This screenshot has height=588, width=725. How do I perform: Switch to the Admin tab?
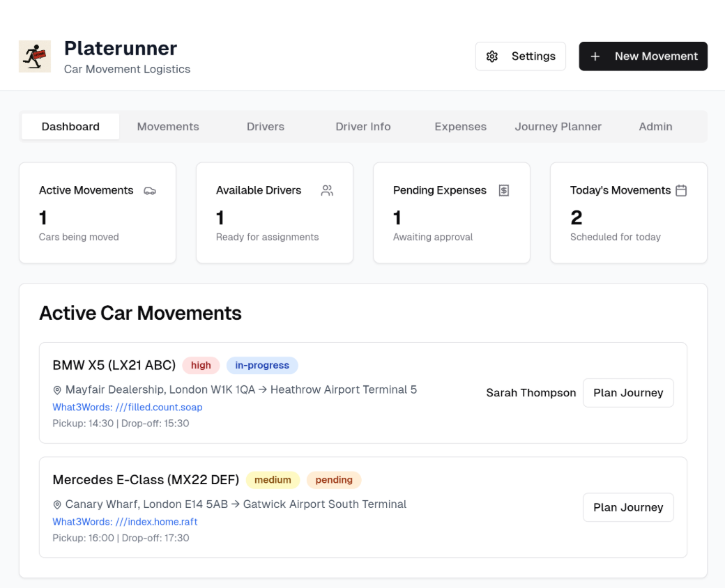[656, 127]
